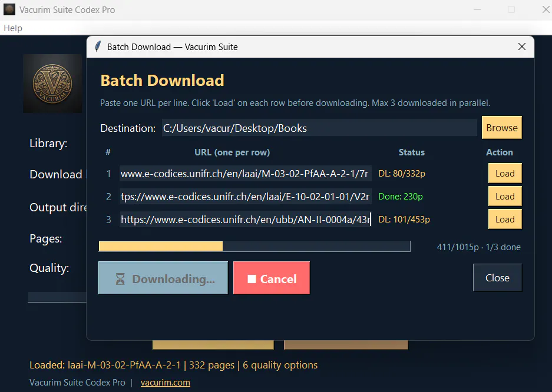Click the 'Batch Download' heading
Image resolution: width=552 pixels, height=392 pixels.
pyautogui.click(x=162, y=81)
